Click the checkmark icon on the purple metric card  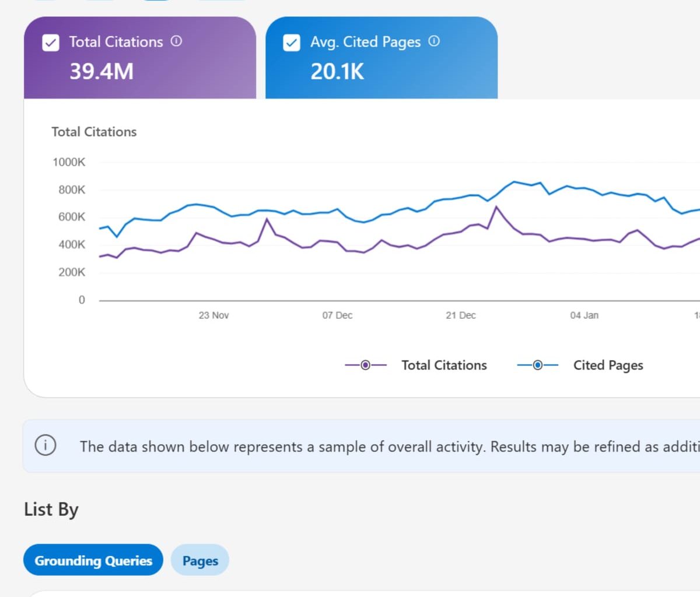[x=51, y=41]
